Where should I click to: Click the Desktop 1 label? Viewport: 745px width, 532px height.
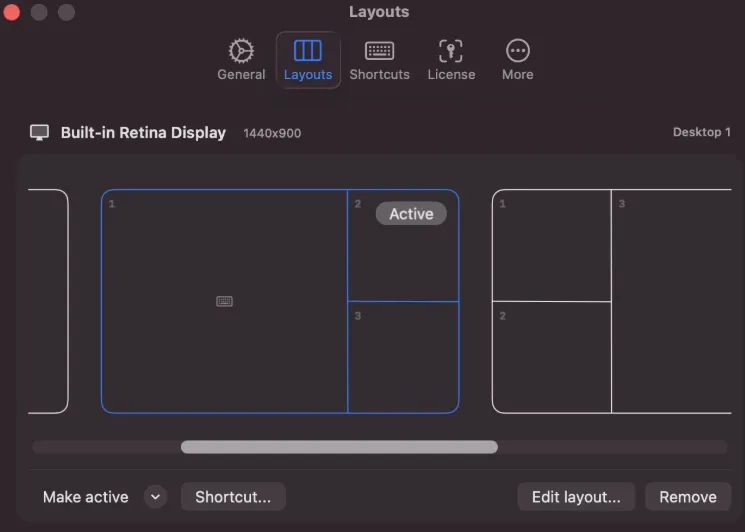[x=701, y=132]
